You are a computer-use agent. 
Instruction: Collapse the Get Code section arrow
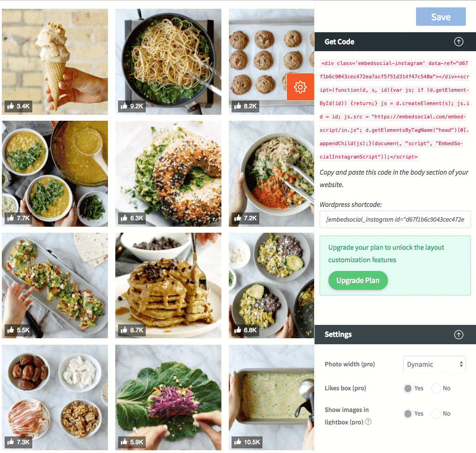point(458,41)
